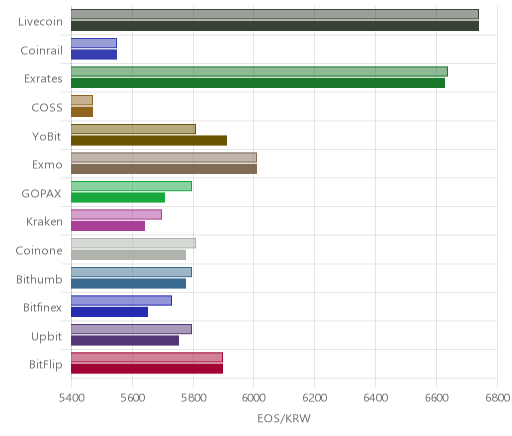Select the Bithumb dark blue lower bar
This screenshot has height=436, width=512.
tap(129, 284)
